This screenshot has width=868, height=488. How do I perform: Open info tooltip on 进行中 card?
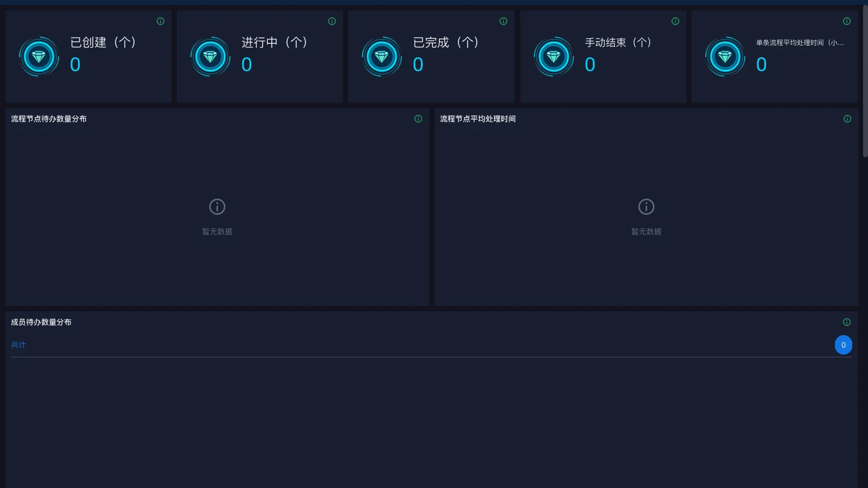coord(331,21)
